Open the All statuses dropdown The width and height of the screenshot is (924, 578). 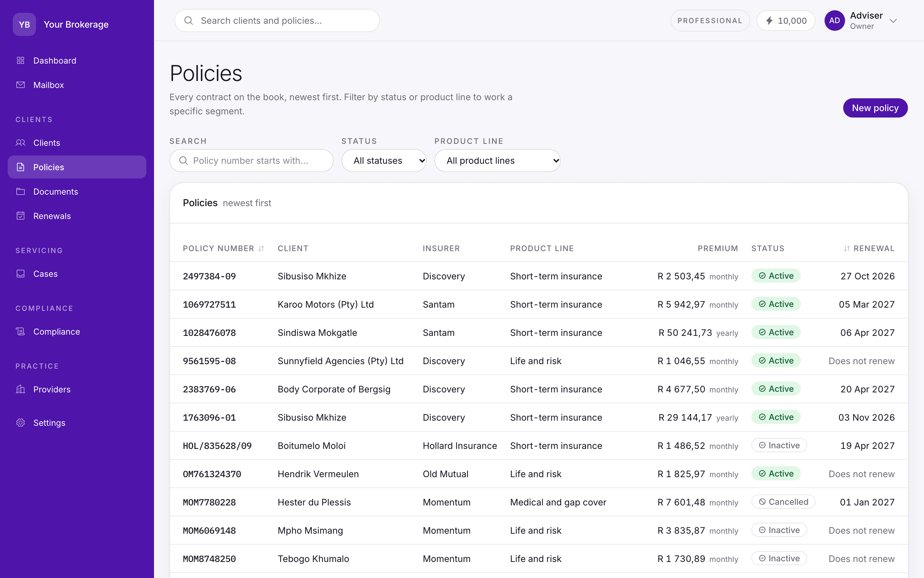pos(384,161)
